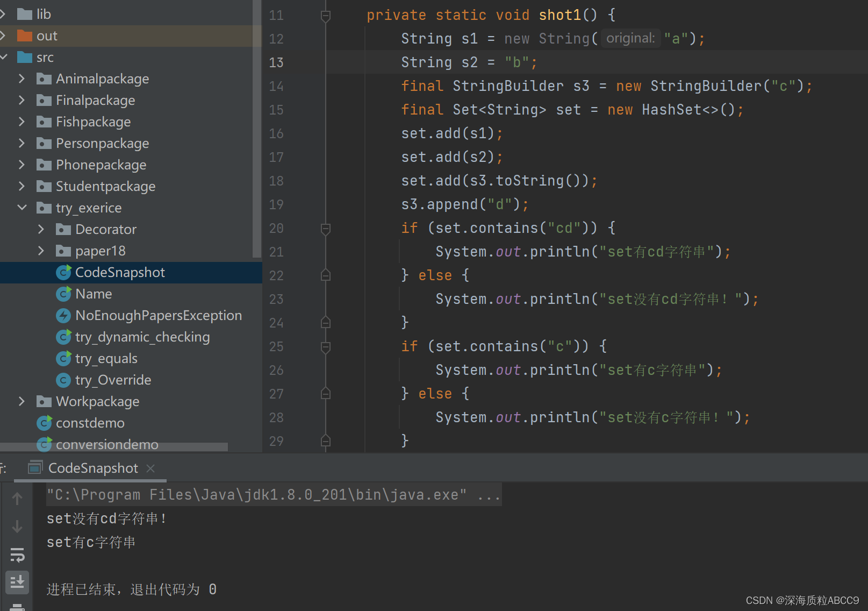This screenshot has width=868, height=611.
Task: Click fold end marker at line 24
Action: click(325, 323)
